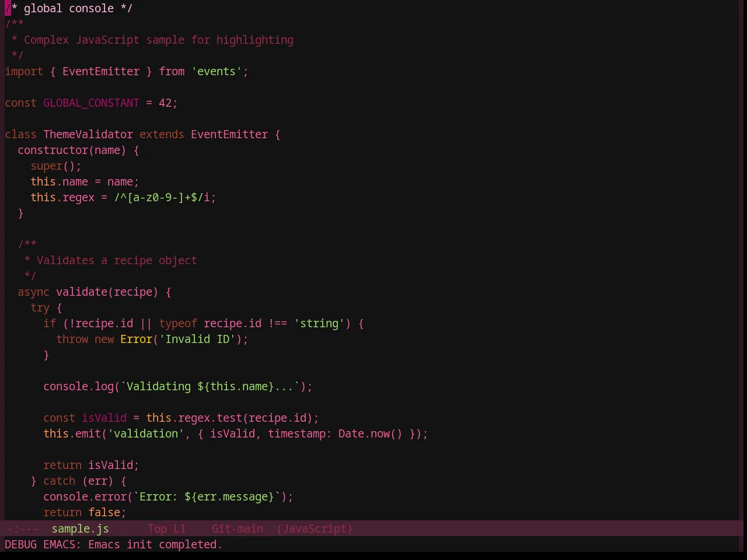Screen dimensions: 747x560
Task: Click the regex literal /^[a-z0-9-]+$/i
Action: click(x=162, y=197)
